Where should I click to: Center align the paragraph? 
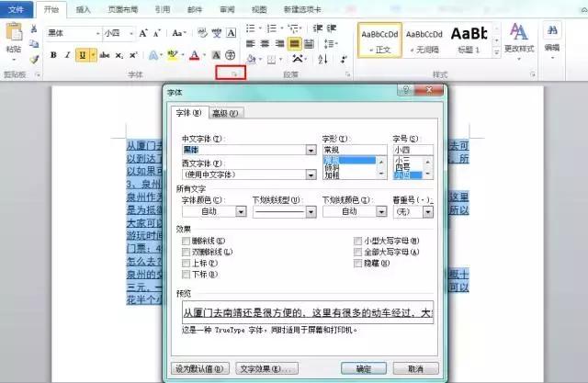(266, 44)
